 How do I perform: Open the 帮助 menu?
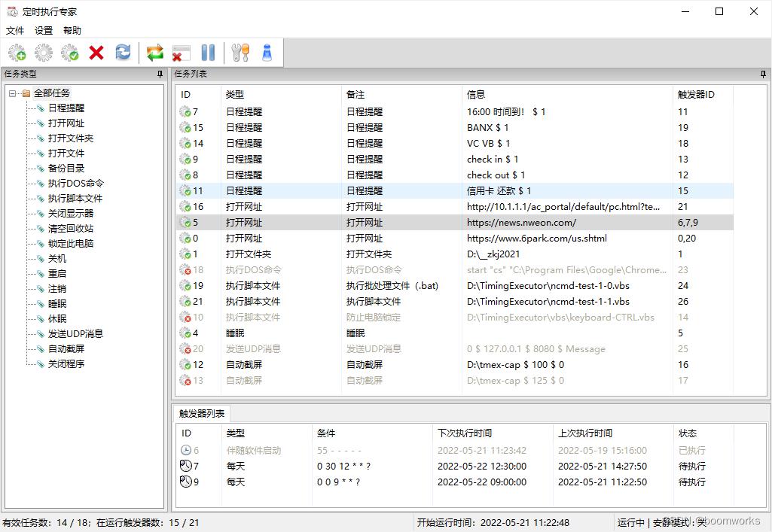click(x=72, y=31)
